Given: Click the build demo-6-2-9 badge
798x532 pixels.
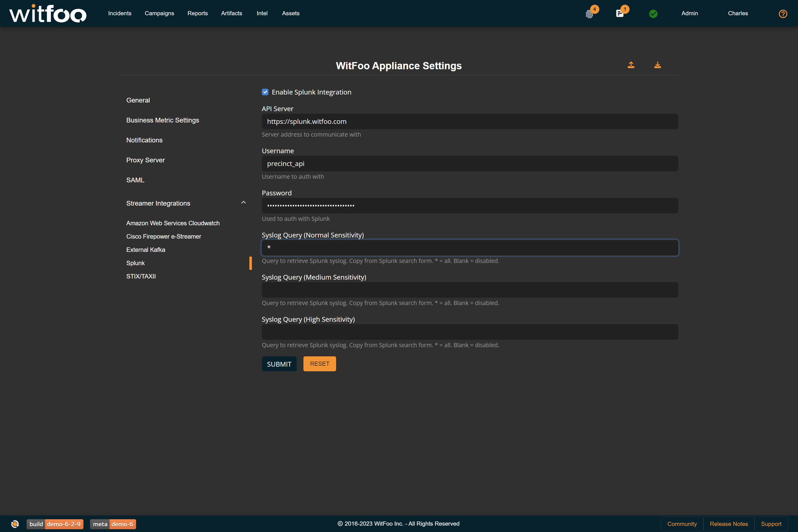Looking at the screenshot, I should (55, 524).
